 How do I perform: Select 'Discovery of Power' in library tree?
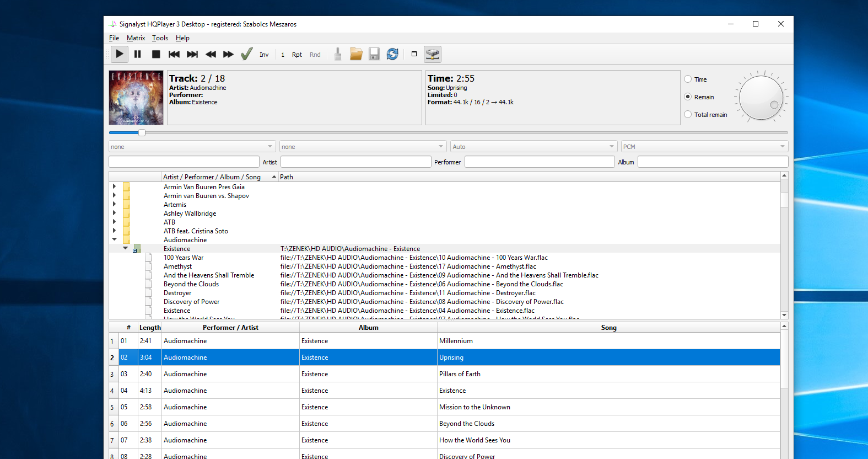[x=192, y=302]
